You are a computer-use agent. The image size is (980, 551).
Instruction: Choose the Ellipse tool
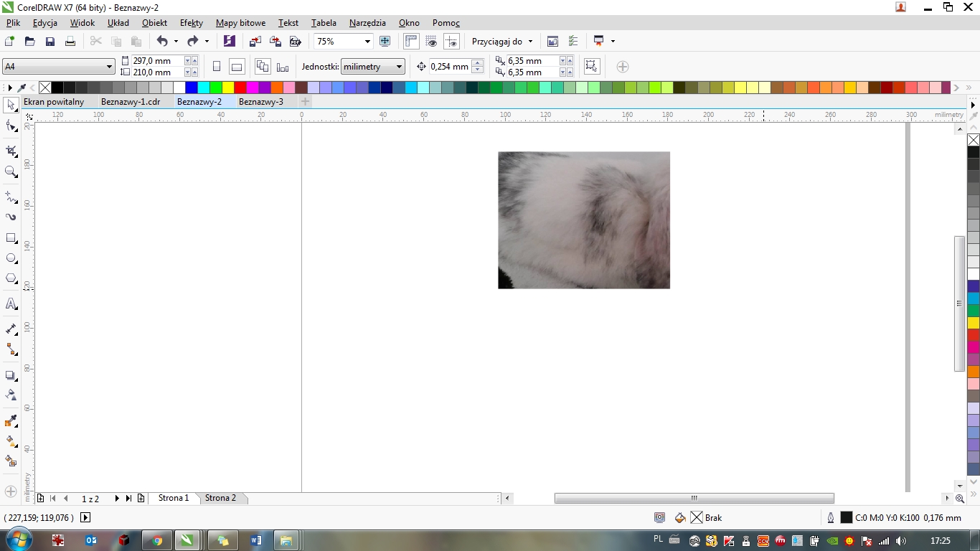(11, 258)
